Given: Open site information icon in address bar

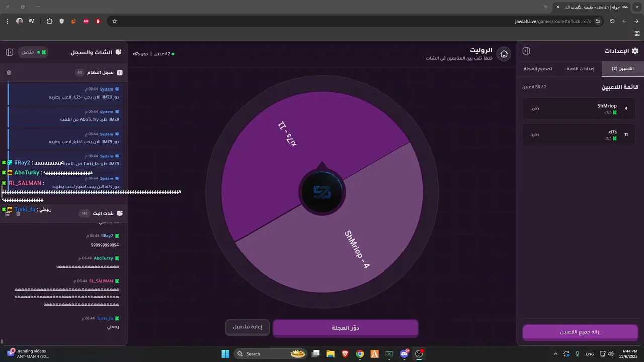Looking at the screenshot, I should [x=598, y=21].
